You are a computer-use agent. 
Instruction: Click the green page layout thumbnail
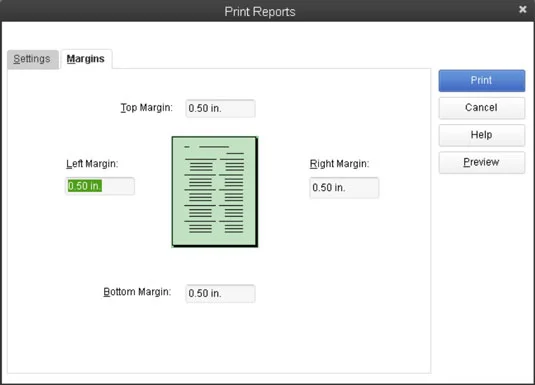pos(215,192)
